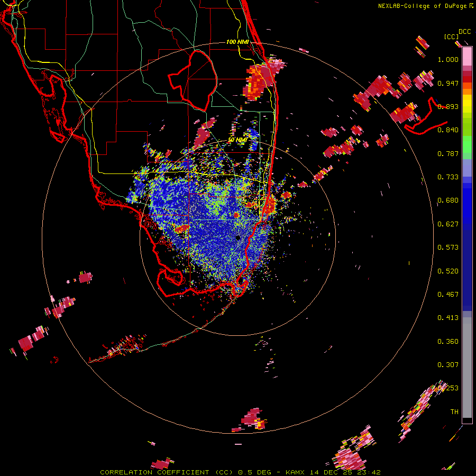476x476 pixels.
Task: Select the 0.360 scale value
Action: click(448, 342)
